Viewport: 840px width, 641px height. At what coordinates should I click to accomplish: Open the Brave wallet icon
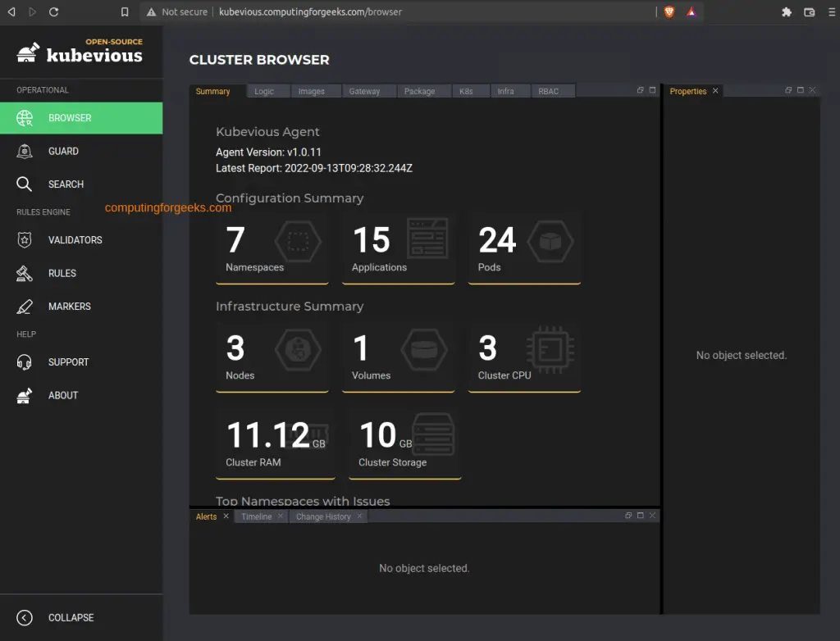point(810,11)
